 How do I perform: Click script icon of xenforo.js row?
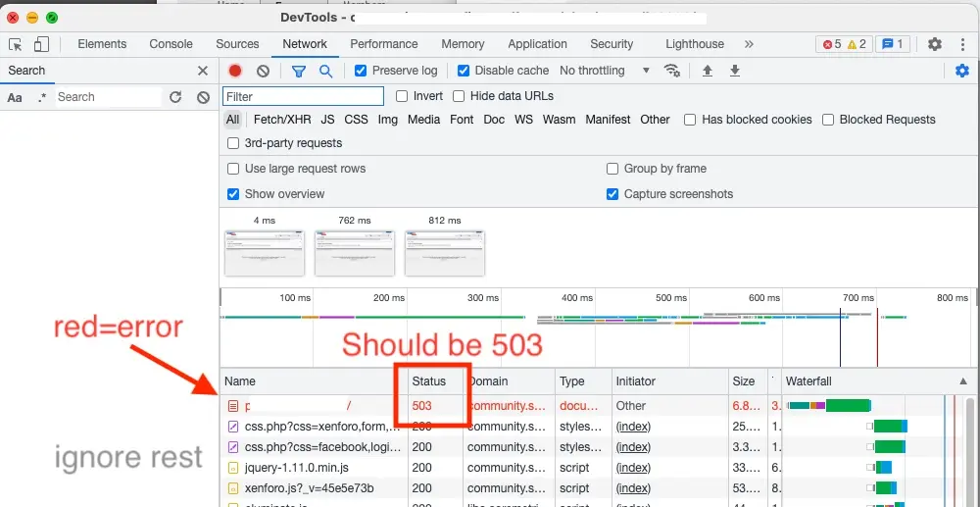click(x=233, y=488)
